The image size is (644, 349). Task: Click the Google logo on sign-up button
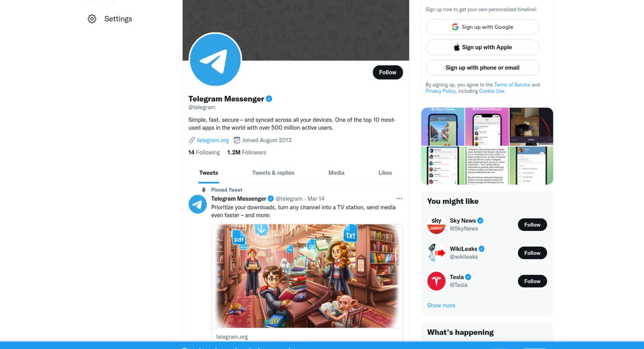pos(455,27)
